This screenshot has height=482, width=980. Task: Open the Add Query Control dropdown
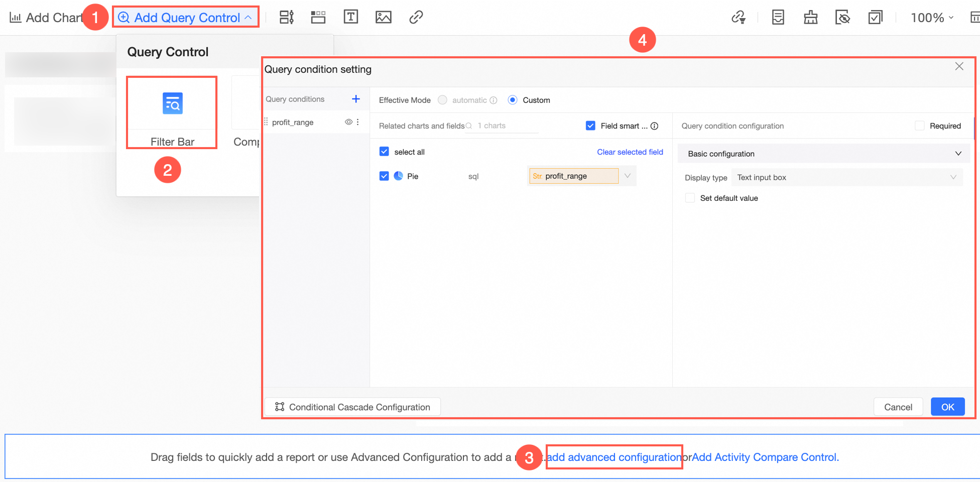coord(185,18)
